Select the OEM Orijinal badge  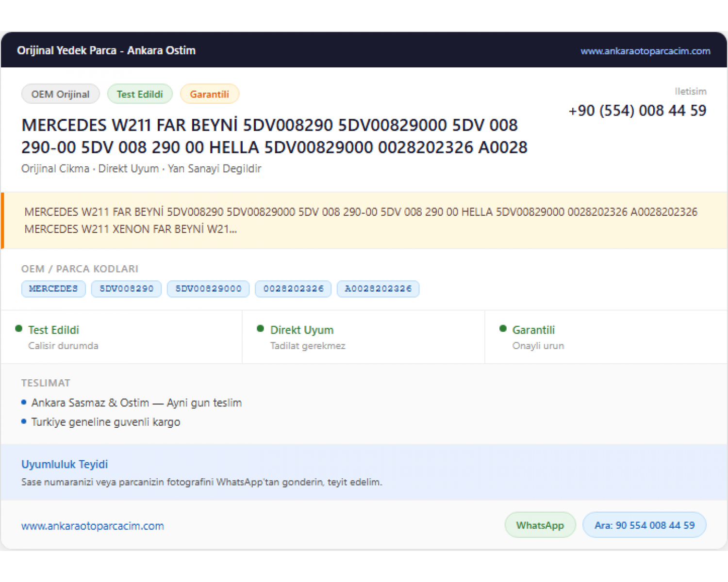click(x=61, y=94)
